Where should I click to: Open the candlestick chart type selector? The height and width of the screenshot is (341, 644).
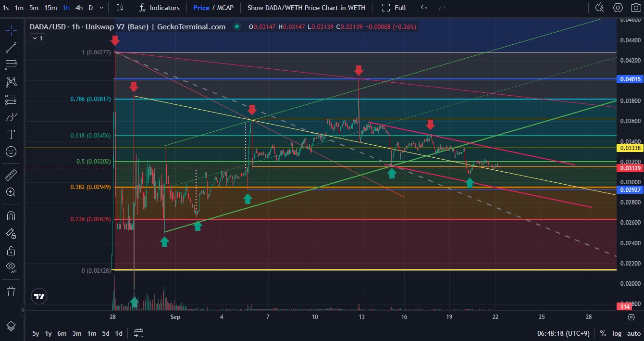[x=120, y=8]
